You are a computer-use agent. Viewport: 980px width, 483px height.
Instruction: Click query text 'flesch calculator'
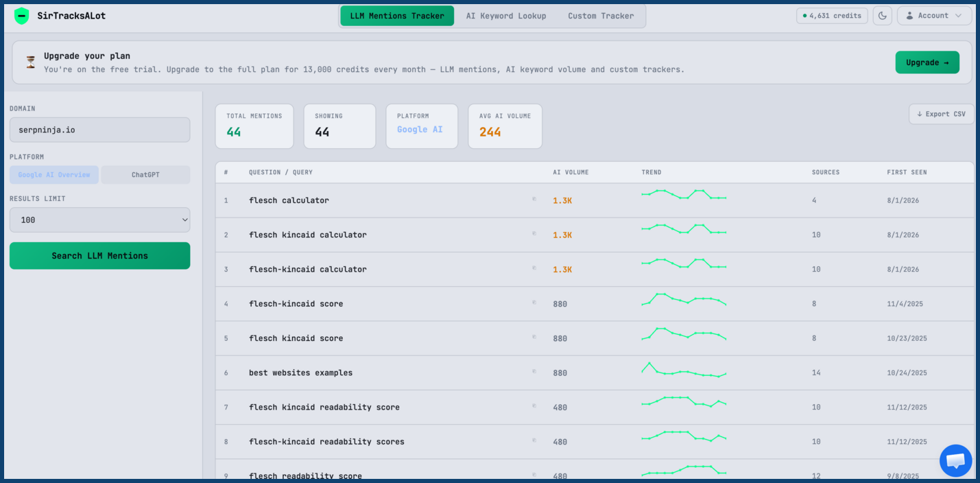[289, 200]
